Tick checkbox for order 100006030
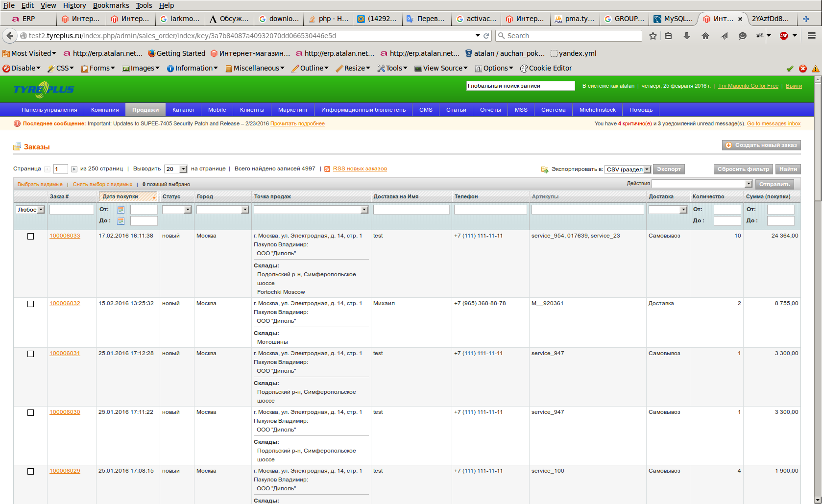This screenshot has width=822, height=504. tap(30, 413)
